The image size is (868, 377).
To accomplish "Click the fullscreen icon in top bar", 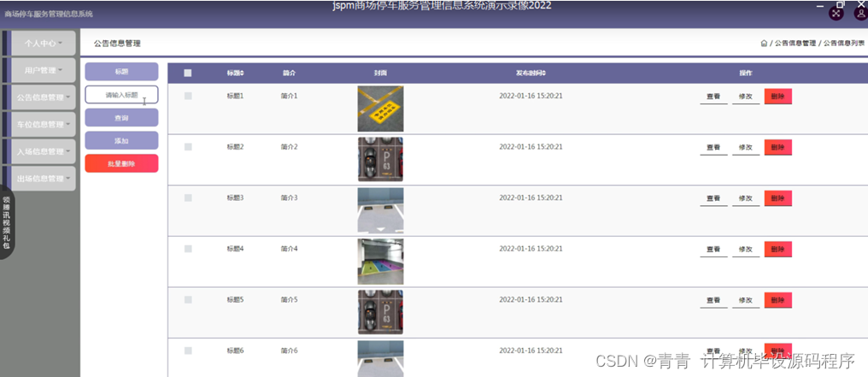I will [836, 13].
